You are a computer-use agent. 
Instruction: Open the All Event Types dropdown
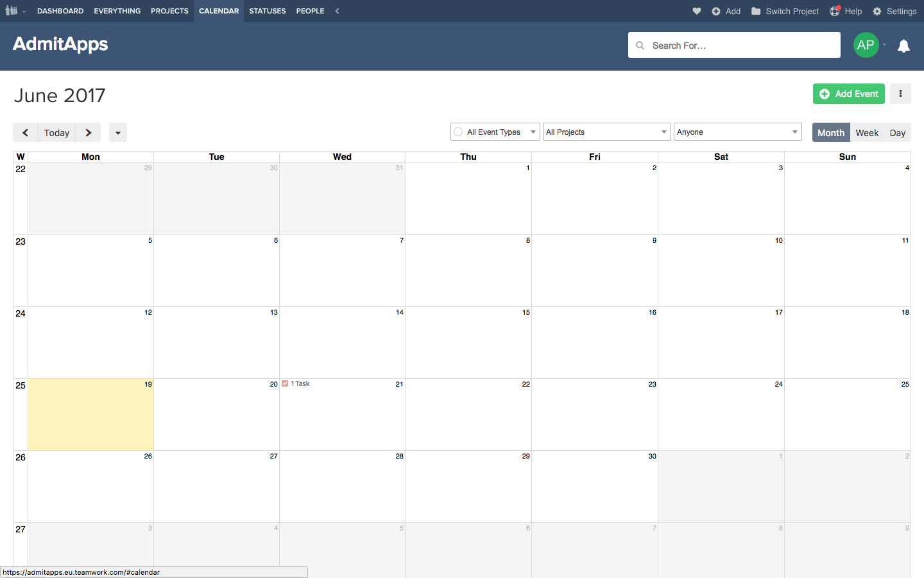click(x=495, y=132)
